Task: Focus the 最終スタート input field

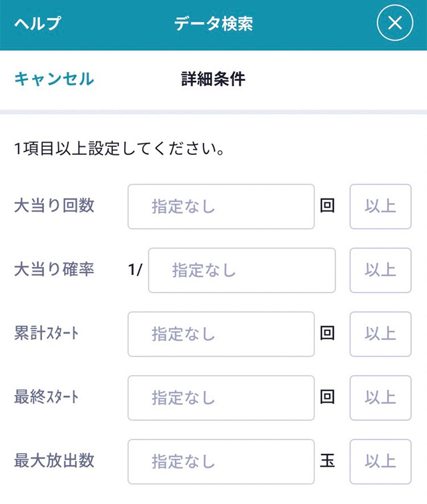Action: (x=221, y=398)
